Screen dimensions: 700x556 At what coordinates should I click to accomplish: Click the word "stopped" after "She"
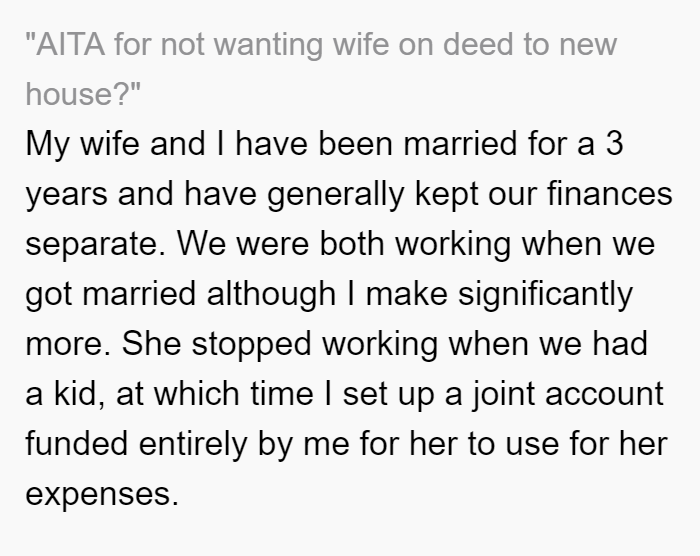(x=251, y=345)
